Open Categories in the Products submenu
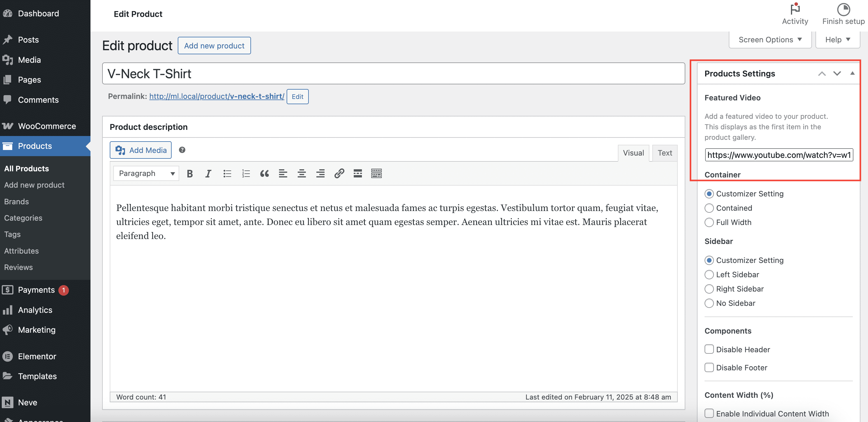The height and width of the screenshot is (422, 868). click(23, 218)
